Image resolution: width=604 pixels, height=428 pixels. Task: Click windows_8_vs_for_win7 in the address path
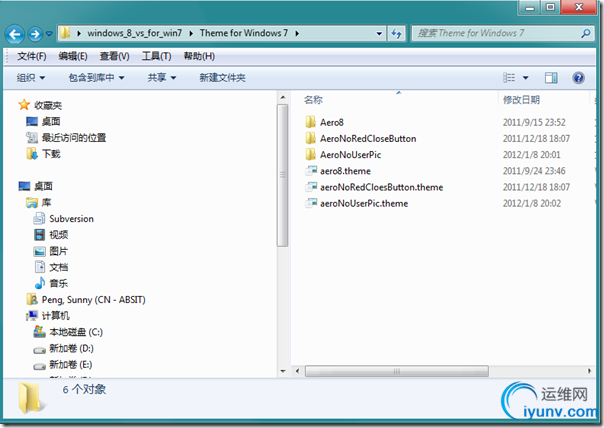pyautogui.click(x=134, y=34)
